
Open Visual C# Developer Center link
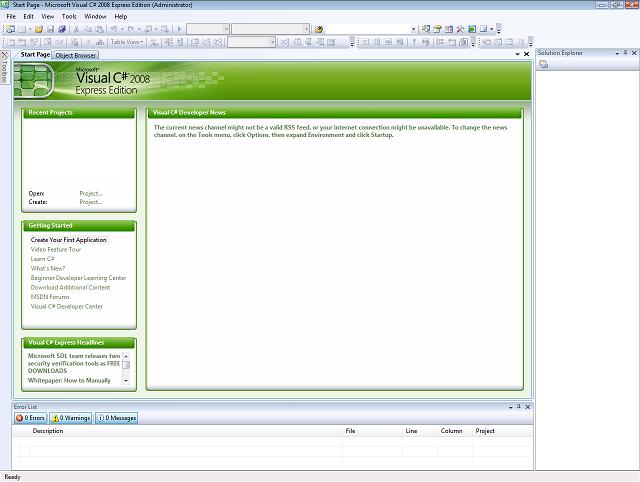67,307
